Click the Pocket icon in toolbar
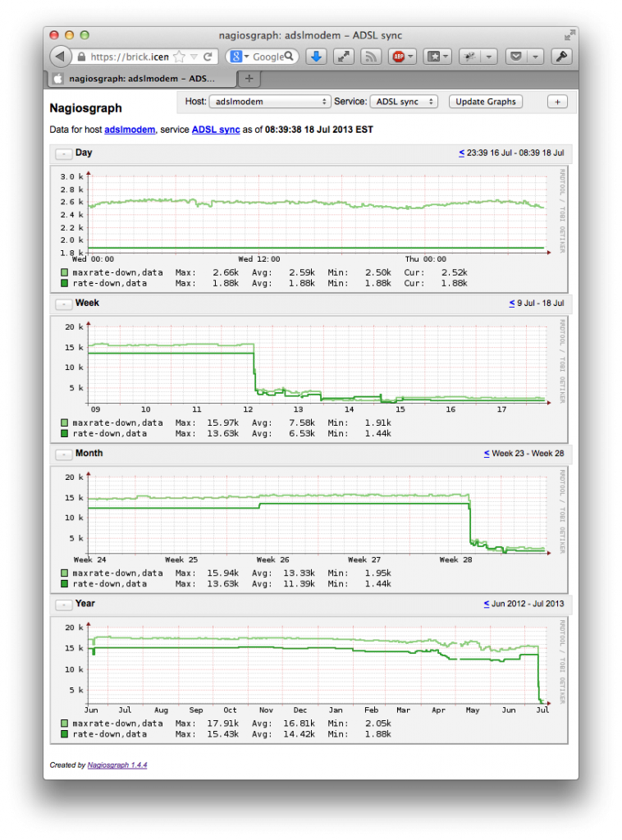 tap(516, 57)
